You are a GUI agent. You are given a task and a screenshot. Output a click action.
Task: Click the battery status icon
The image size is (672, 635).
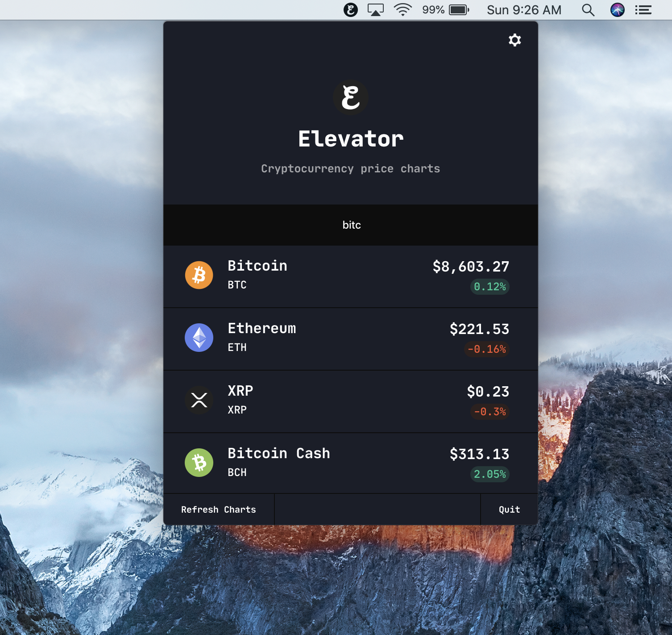tap(459, 10)
